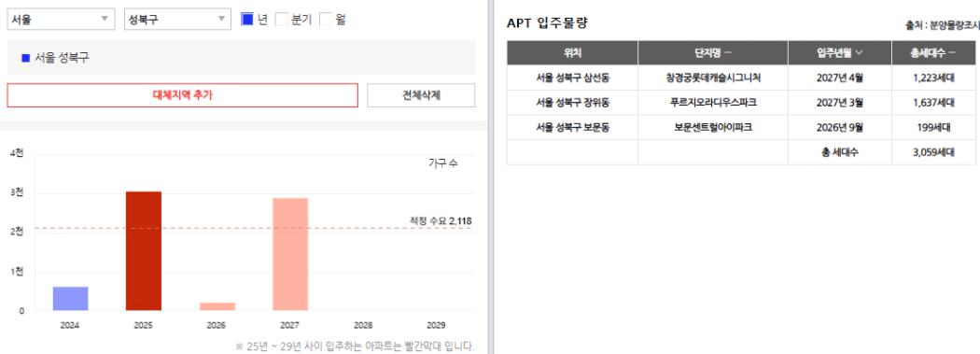Click the 적정 수요 2,118 line label
Viewport: 980px width, 354px height.
click(441, 220)
